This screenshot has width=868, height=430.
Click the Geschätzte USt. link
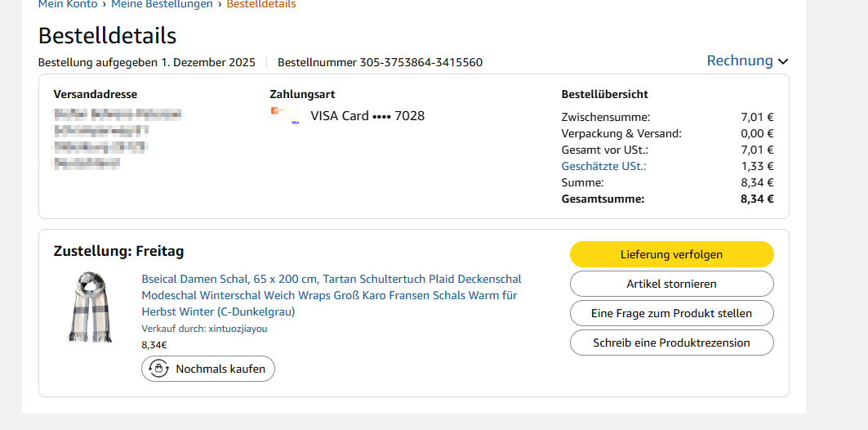pos(603,166)
